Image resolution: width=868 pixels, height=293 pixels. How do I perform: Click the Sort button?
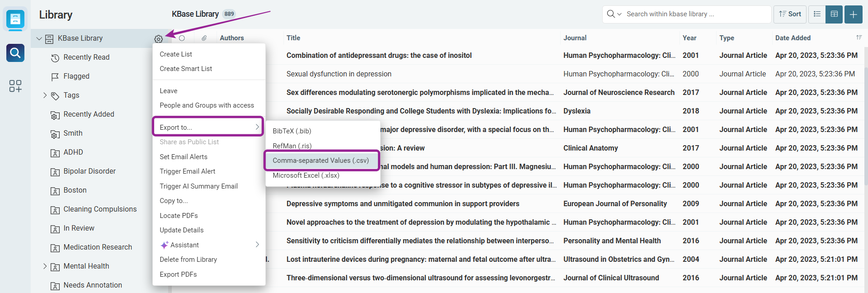pos(790,14)
